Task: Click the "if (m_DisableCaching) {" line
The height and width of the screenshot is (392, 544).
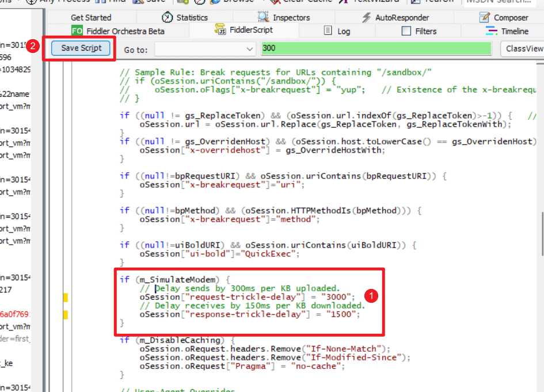Action: click(x=177, y=340)
